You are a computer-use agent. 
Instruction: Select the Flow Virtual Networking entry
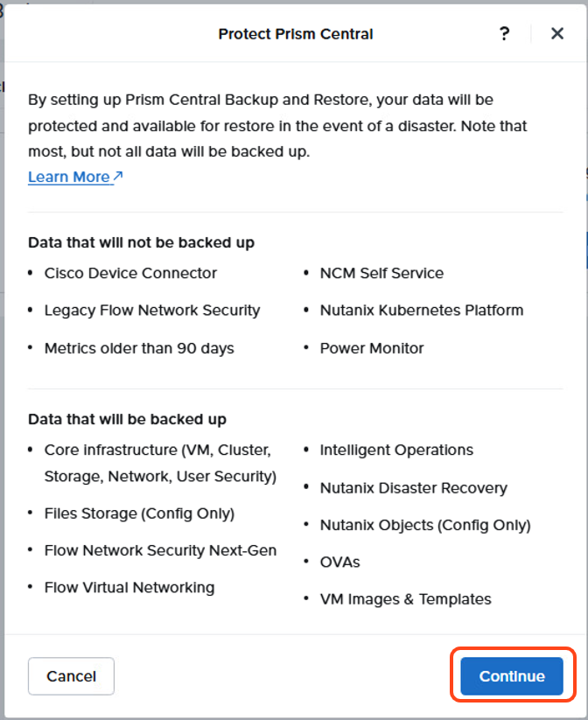coord(129,588)
